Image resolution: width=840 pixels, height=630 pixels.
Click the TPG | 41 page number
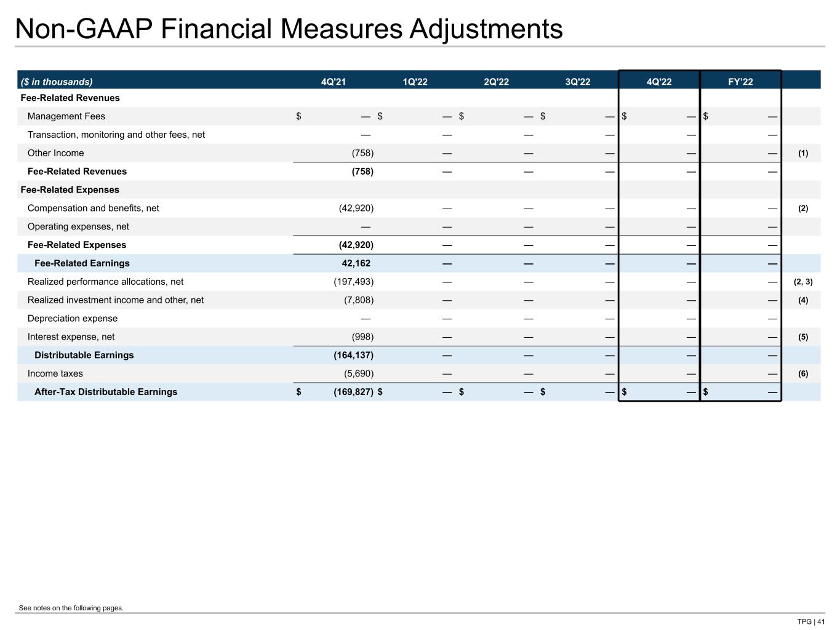[x=810, y=621]
